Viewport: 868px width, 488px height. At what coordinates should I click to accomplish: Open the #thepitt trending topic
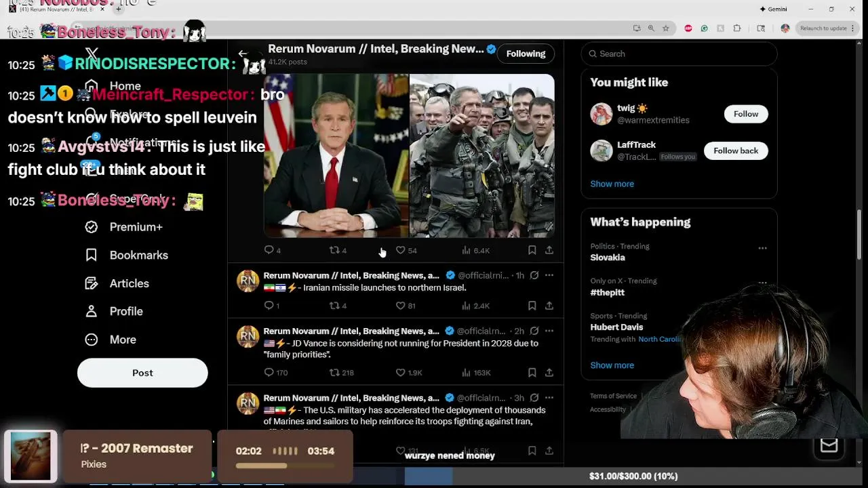(x=607, y=292)
